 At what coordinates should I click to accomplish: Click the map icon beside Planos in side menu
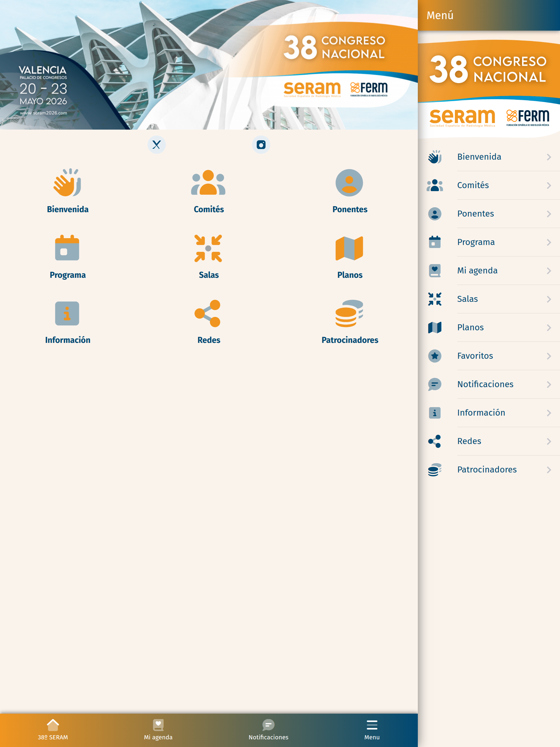435,328
